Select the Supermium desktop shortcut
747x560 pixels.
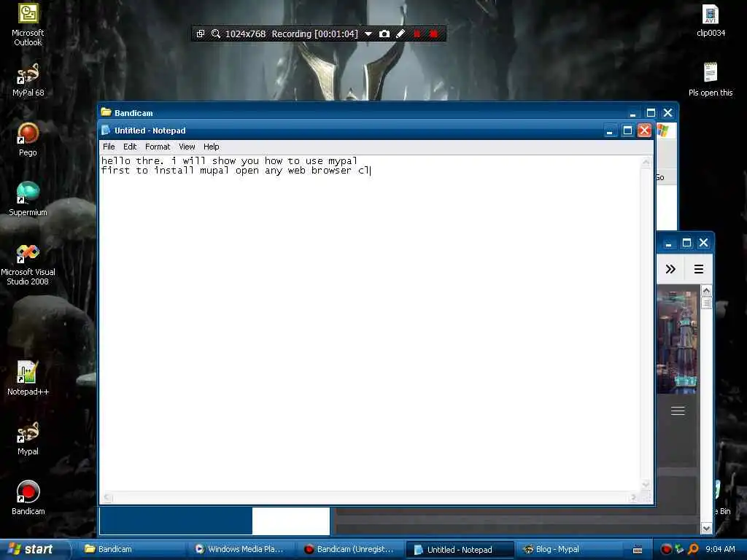pos(28,199)
